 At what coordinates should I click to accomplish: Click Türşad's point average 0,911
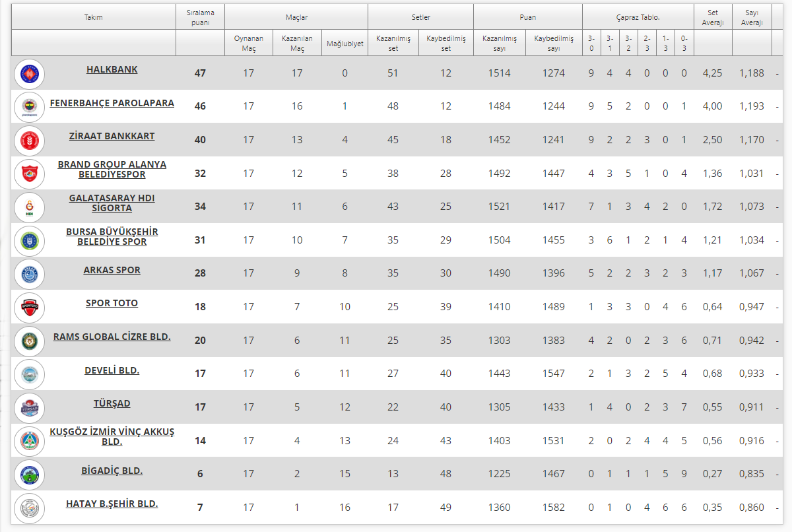tap(752, 407)
